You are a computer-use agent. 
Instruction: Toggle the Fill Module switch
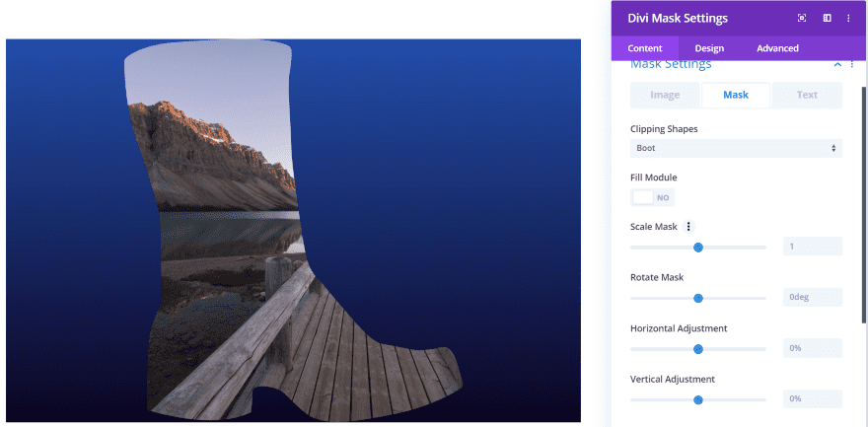point(652,197)
